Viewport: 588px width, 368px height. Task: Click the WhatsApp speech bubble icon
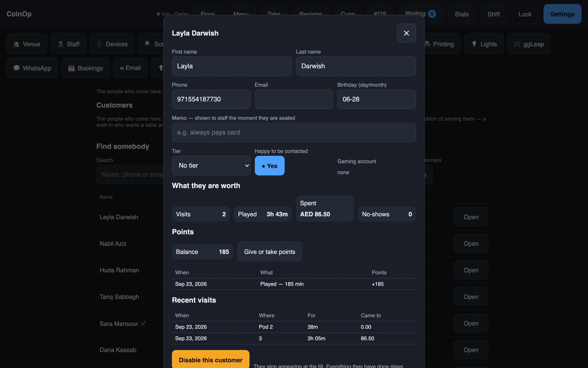pyautogui.click(x=17, y=68)
